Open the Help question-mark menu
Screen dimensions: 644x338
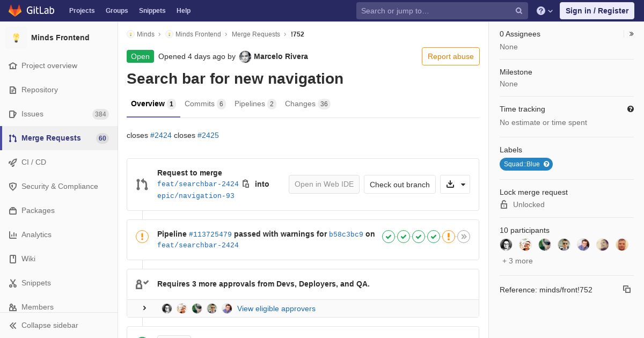[x=545, y=11]
